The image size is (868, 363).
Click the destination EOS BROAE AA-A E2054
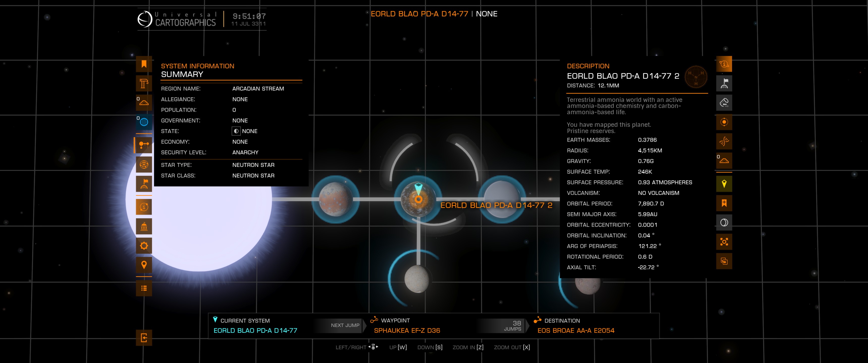coord(576,330)
